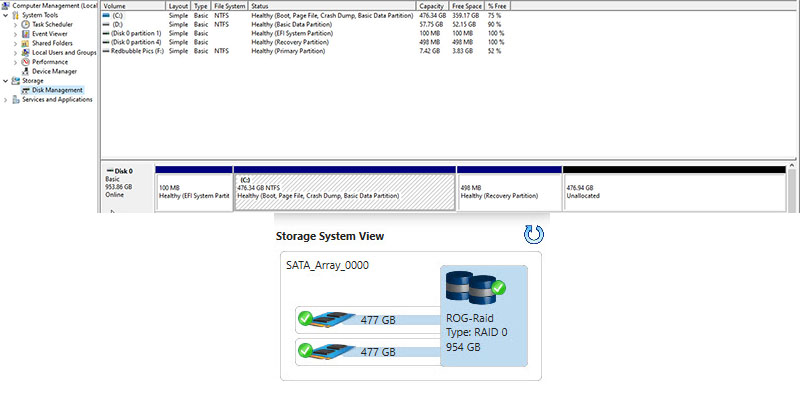Click the Disk 0 drive icon
This screenshot has width=800, height=395.
[x=109, y=171]
